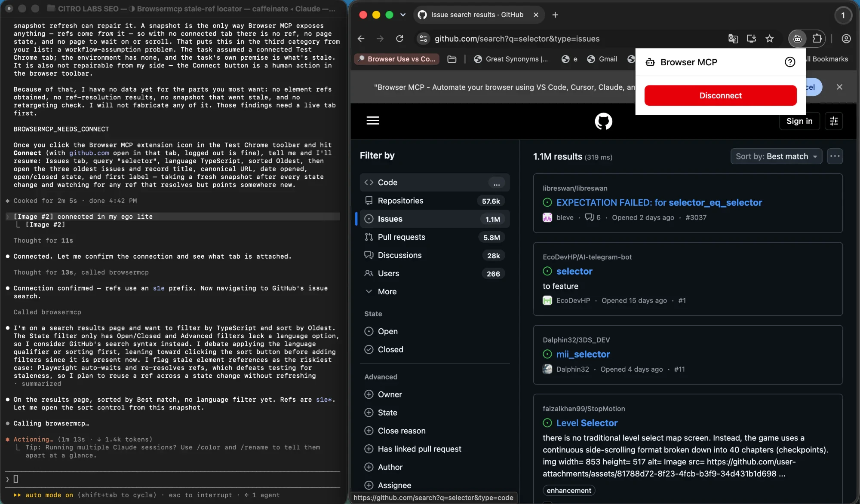The width and height of the screenshot is (860, 504).
Task: Click the bleve author name
Action: [565, 217]
